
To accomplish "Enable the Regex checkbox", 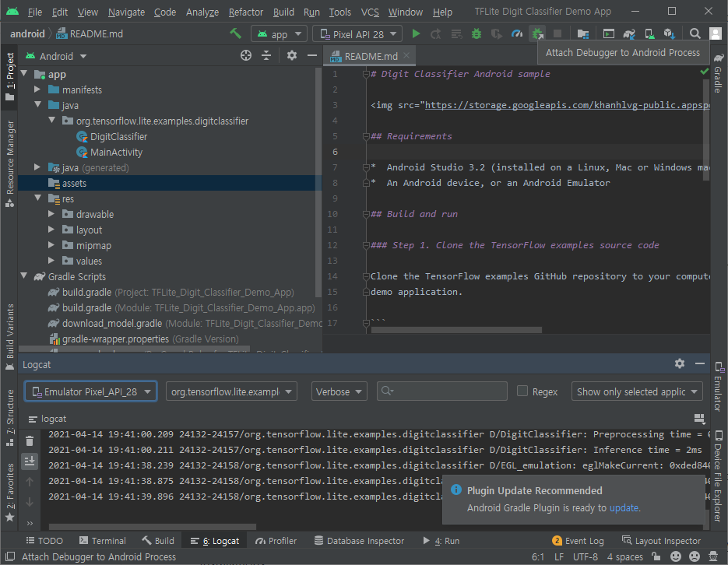I will click(x=522, y=391).
